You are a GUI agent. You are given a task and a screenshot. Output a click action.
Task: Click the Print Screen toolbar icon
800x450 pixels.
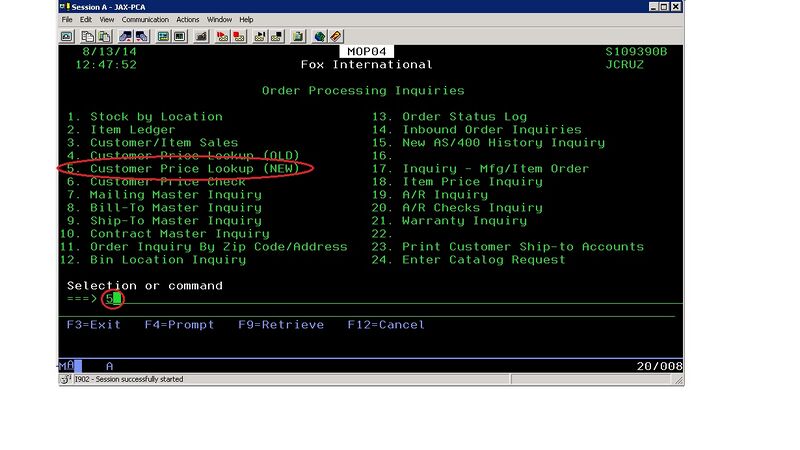click(67, 36)
